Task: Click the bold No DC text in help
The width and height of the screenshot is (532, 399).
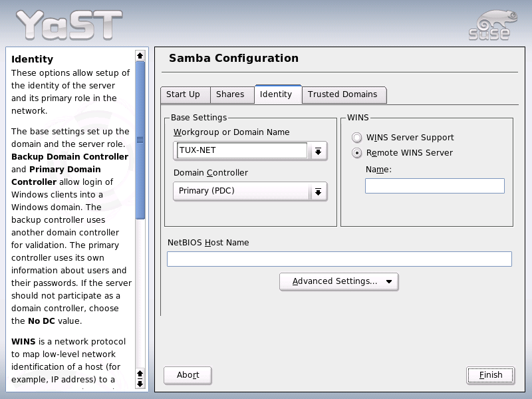Action: (x=41, y=321)
